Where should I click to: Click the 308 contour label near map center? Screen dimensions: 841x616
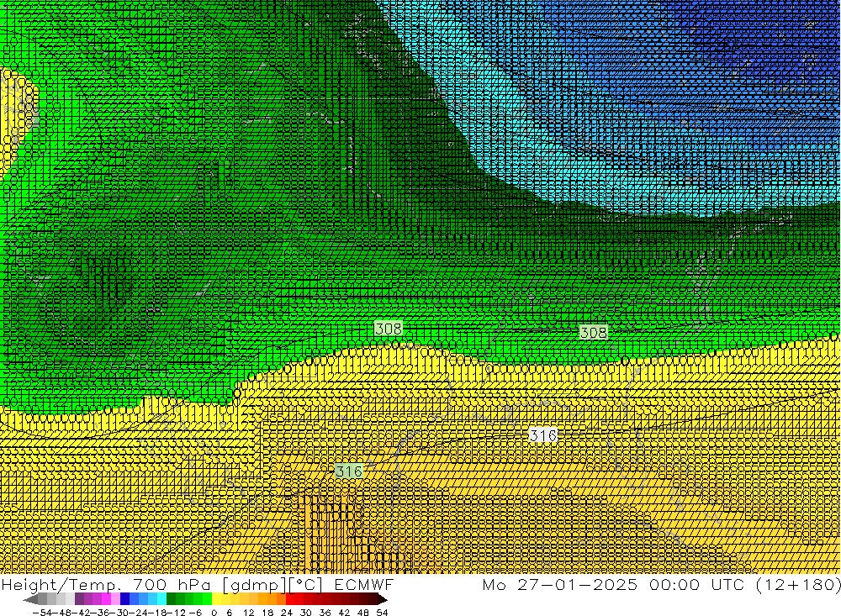pyautogui.click(x=389, y=328)
